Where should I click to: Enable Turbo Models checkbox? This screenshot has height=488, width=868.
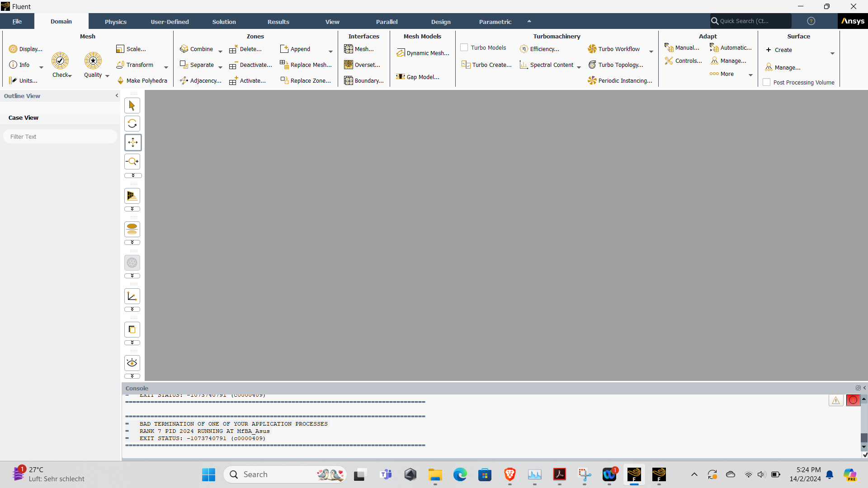[x=464, y=47]
